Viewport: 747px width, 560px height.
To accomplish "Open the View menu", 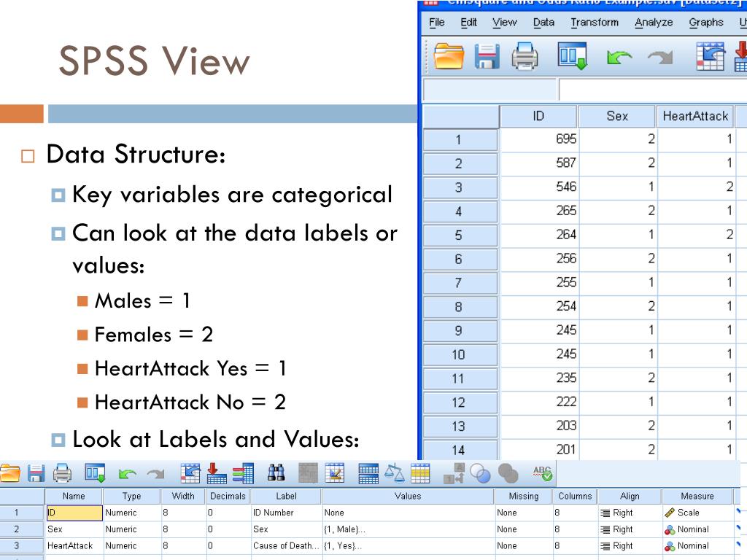I will click(x=505, y=22).
